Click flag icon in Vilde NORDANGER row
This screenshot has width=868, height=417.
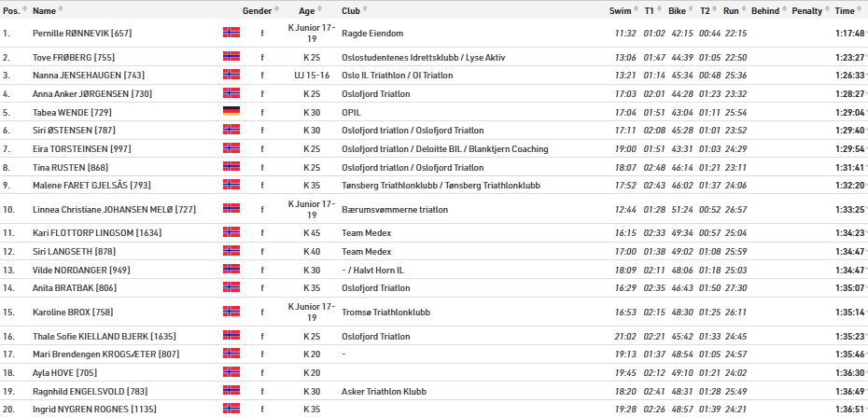point(231,271)
